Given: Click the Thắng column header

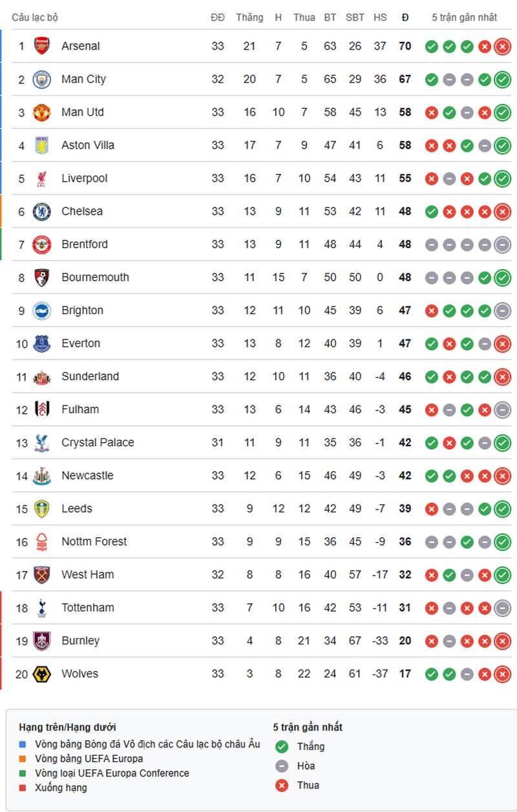Looking at the screenshot, I should tap(249, 17).
